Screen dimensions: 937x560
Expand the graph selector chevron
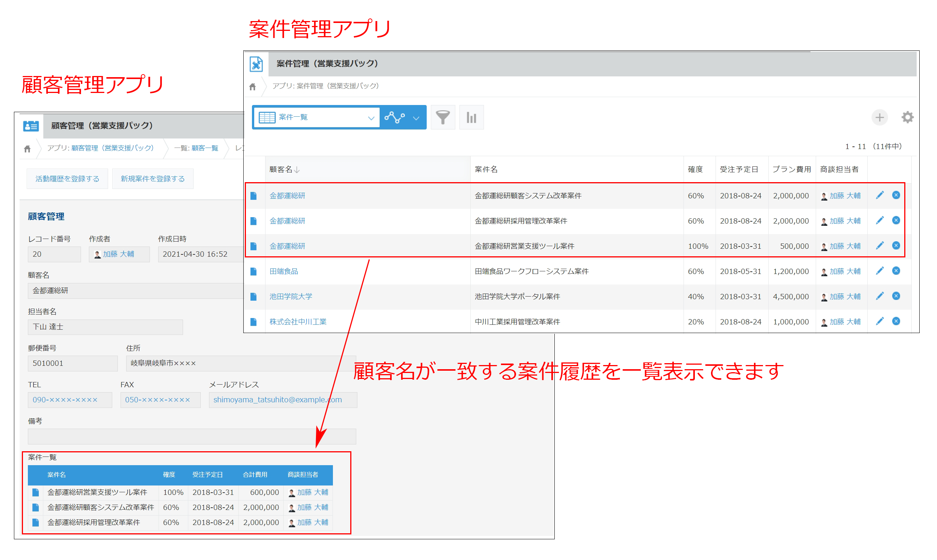click(417, 118)
